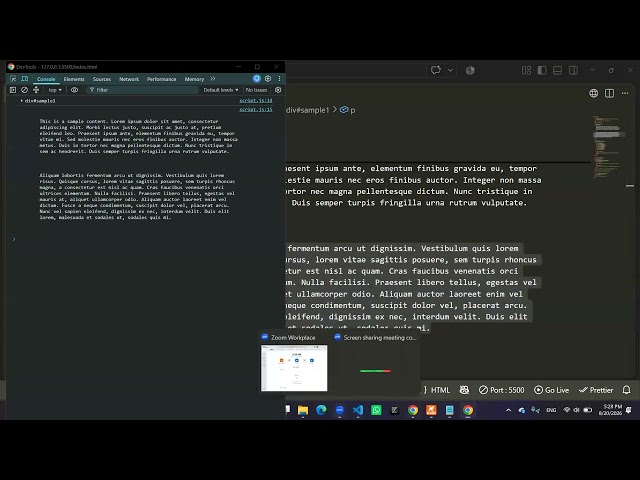Open Customize Layout in VS Code title bar

click(x=527, y=70)
